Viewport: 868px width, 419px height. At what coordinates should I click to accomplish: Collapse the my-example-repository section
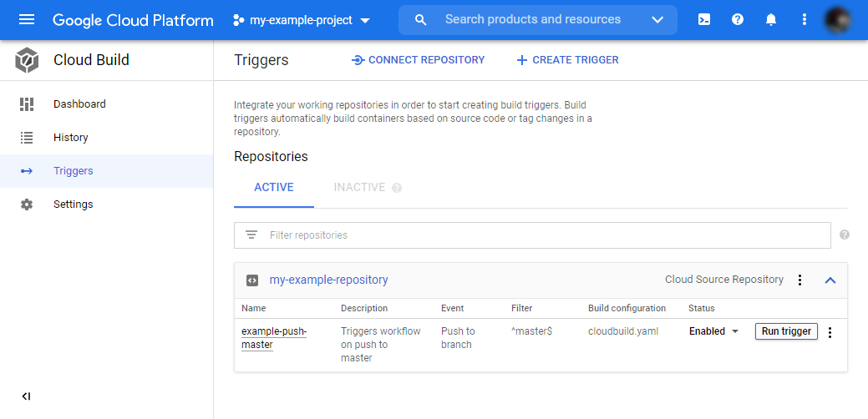[x=830, y=280]
